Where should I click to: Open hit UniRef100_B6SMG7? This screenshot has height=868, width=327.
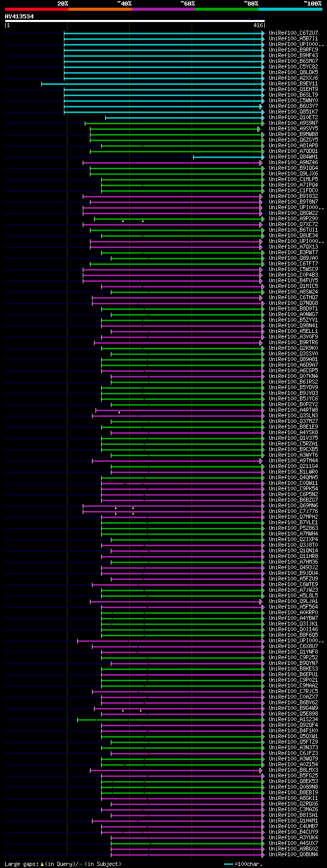[x=293, y=61]
